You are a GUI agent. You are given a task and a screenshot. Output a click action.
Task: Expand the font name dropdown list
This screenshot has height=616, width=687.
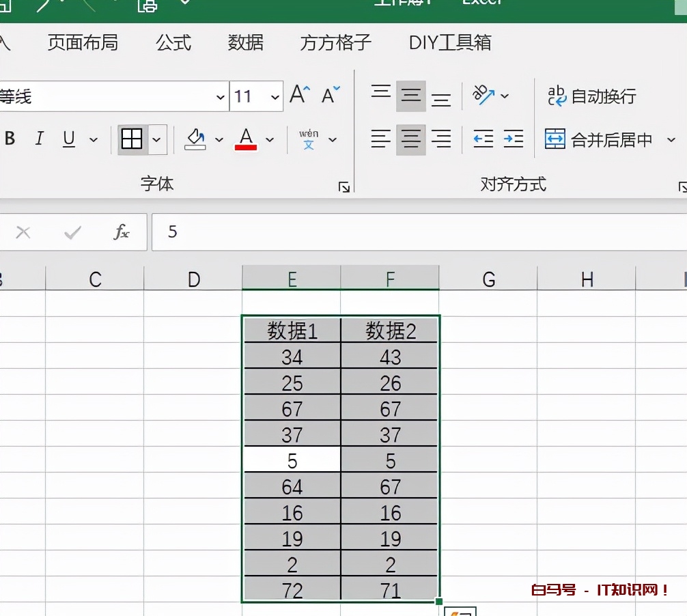(220, 97)
